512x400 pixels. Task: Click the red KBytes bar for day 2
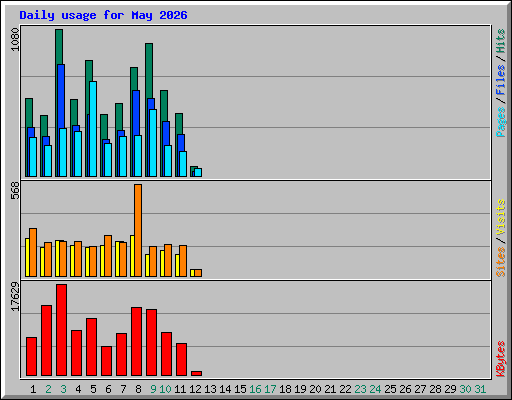(x=46, y=340)
